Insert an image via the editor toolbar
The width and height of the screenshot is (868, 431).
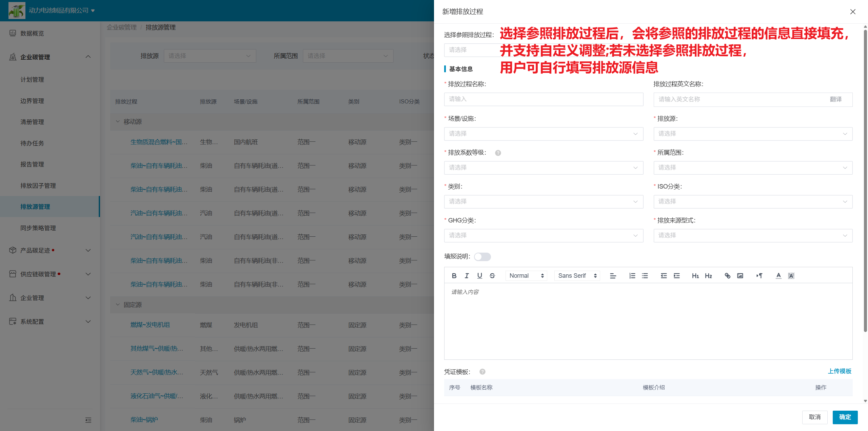point(740,276)
